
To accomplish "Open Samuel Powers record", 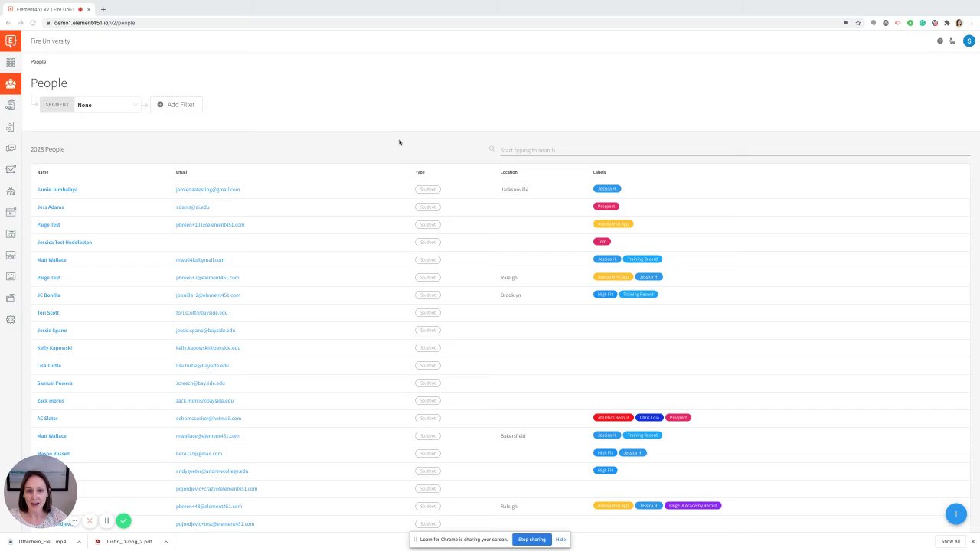I will click(54, 383).
